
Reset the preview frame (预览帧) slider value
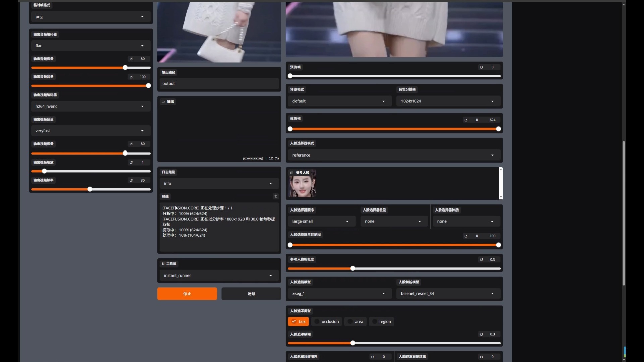(x=481, y=67)
